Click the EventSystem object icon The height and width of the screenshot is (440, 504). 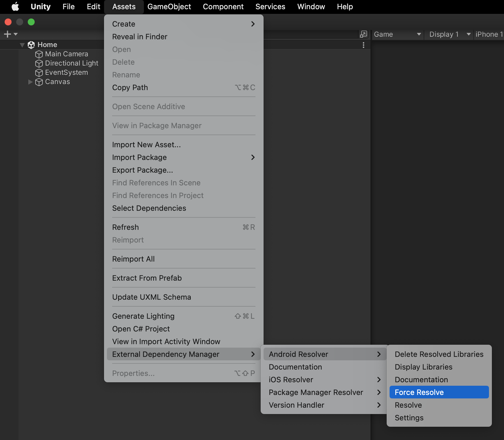pos(39,73)
